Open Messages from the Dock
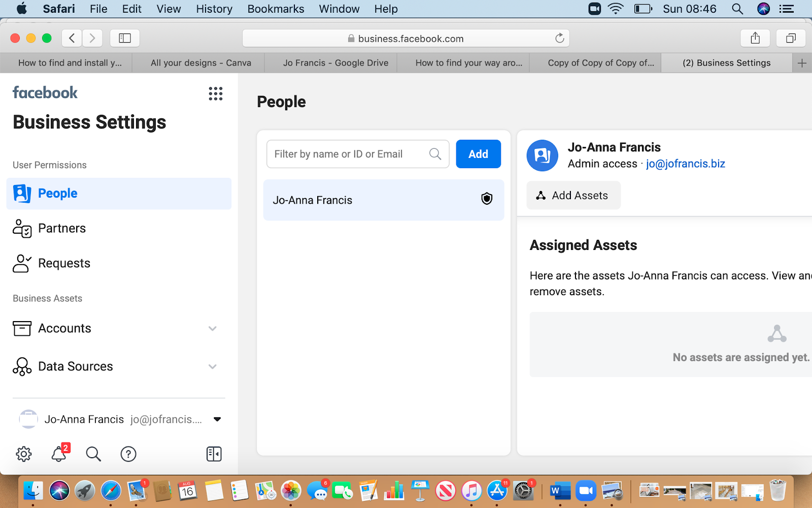The width and height of the screenshot is (812, 508). click(x=318, y=491)
